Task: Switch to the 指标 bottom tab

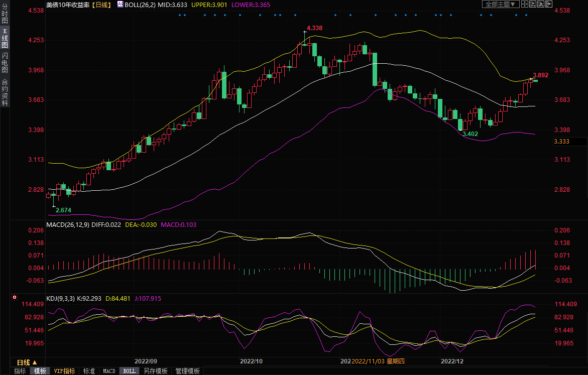Action: pos(20,371)
